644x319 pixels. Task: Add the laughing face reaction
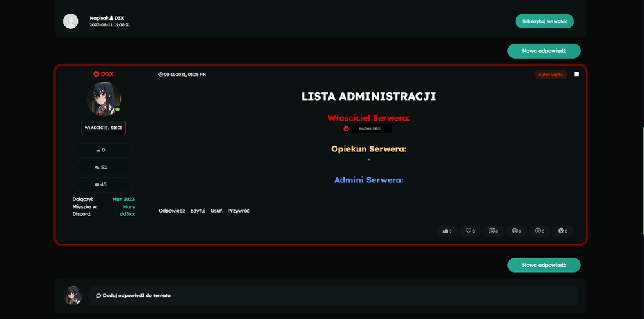516,231
